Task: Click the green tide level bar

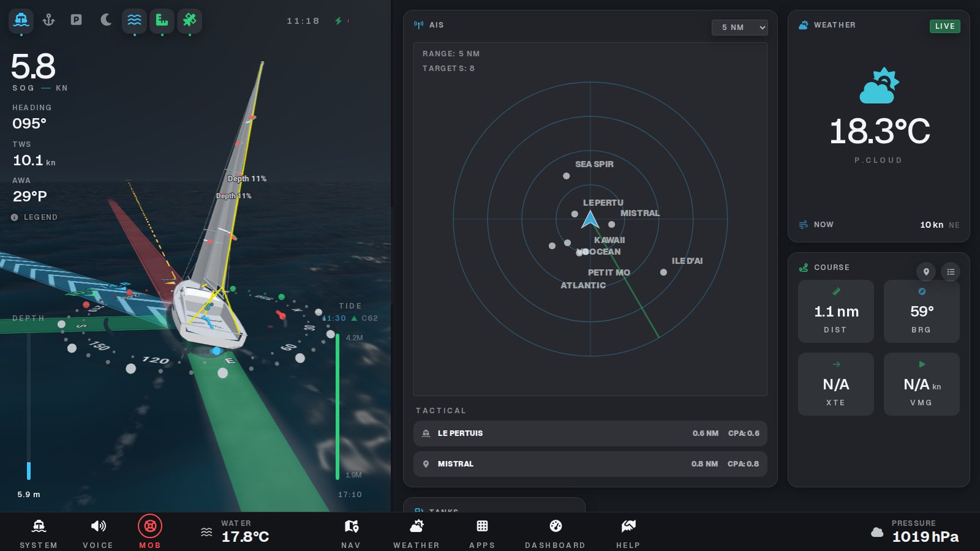Action: click(337, 407)
